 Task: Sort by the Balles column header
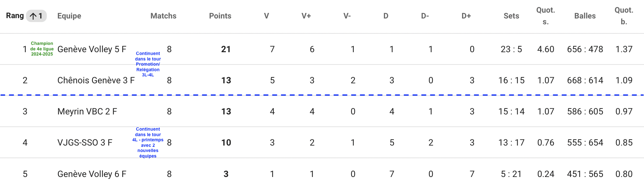point(585,16)
